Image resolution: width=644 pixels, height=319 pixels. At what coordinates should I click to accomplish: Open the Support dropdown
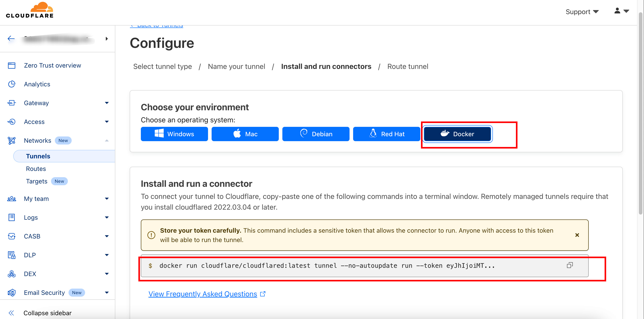click(582, 12)
